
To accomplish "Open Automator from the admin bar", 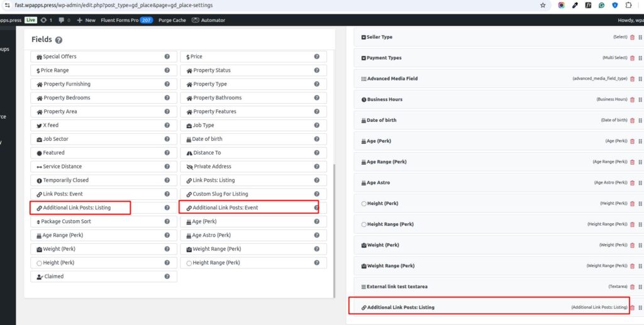I will click(208, 20).
